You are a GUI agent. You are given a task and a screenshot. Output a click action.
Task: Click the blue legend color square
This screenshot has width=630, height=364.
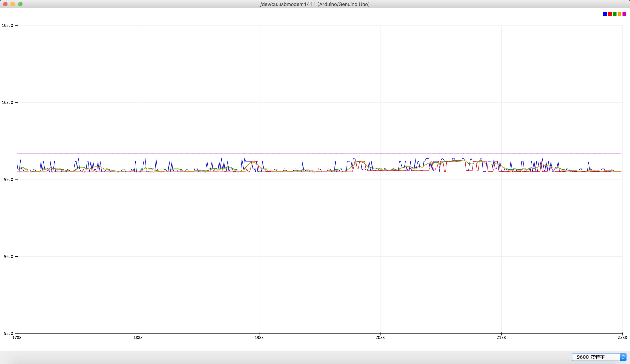[x=605, y=14]
